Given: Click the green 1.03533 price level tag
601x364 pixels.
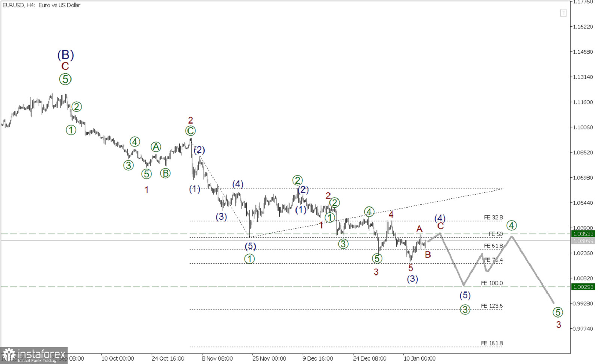Looking at the screenshot, I should (x=583, y=234).
